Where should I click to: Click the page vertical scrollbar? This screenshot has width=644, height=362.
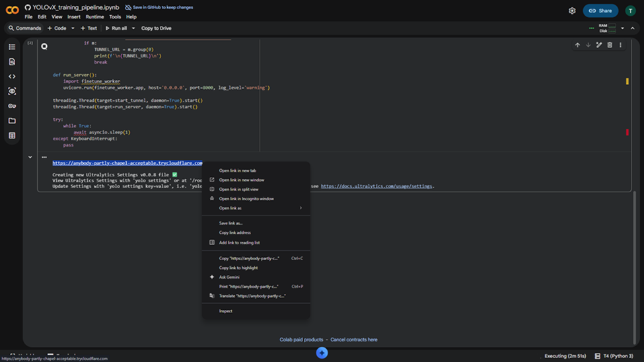[635, 267]
